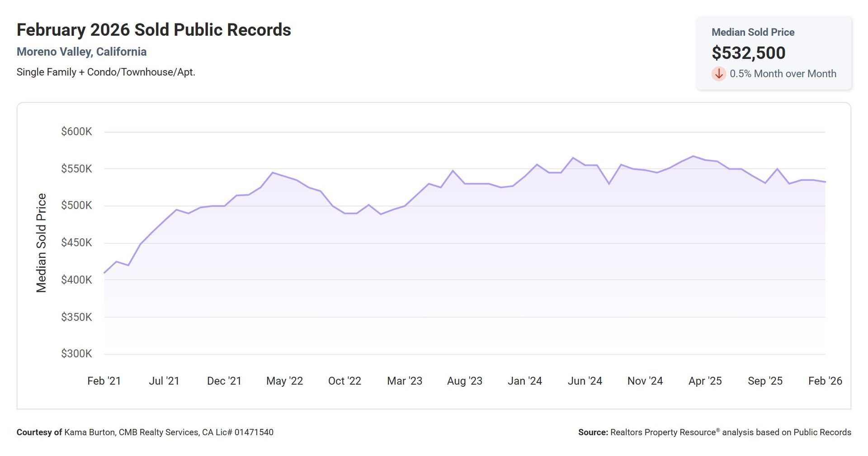Click the Single Family + Condo/Townhouse/Apt. property type text
The height and width of the screenshot is (456, 868).
click(106, 72)
